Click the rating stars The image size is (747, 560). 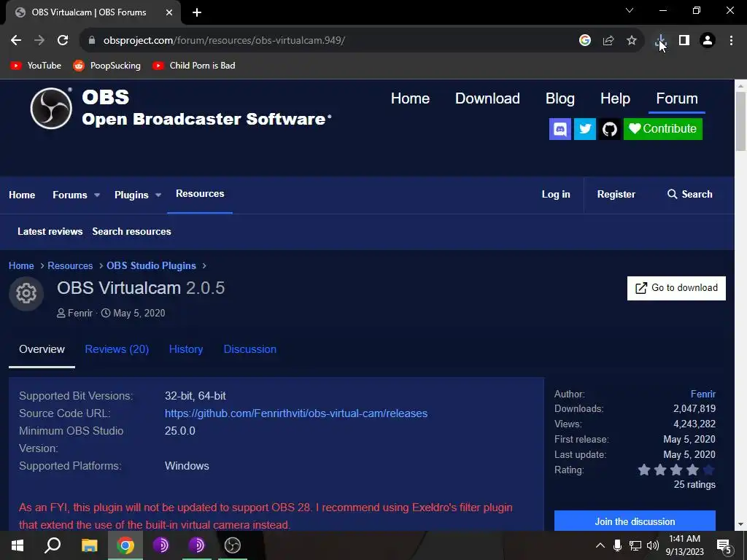point(676,470)
